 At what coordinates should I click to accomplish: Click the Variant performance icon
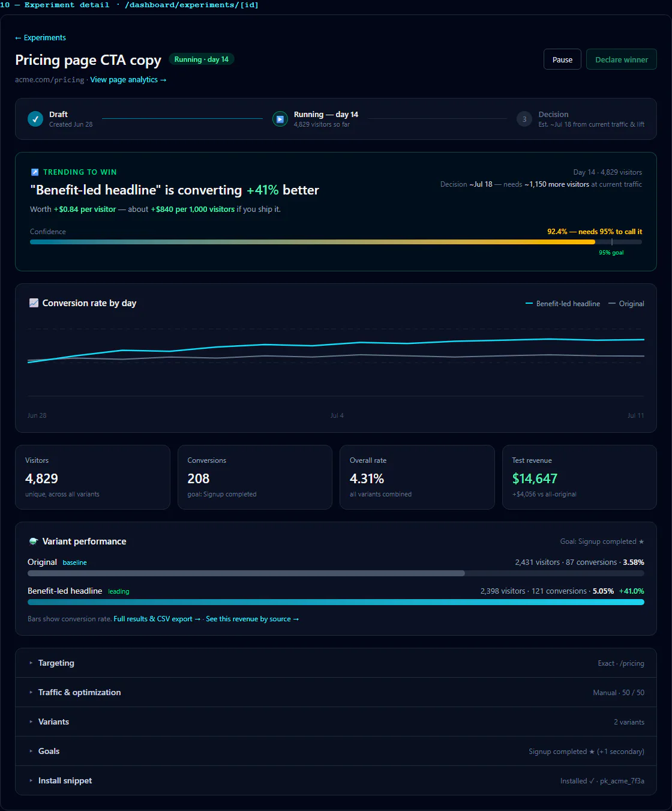pyautogui.click(x=34, y=541)
